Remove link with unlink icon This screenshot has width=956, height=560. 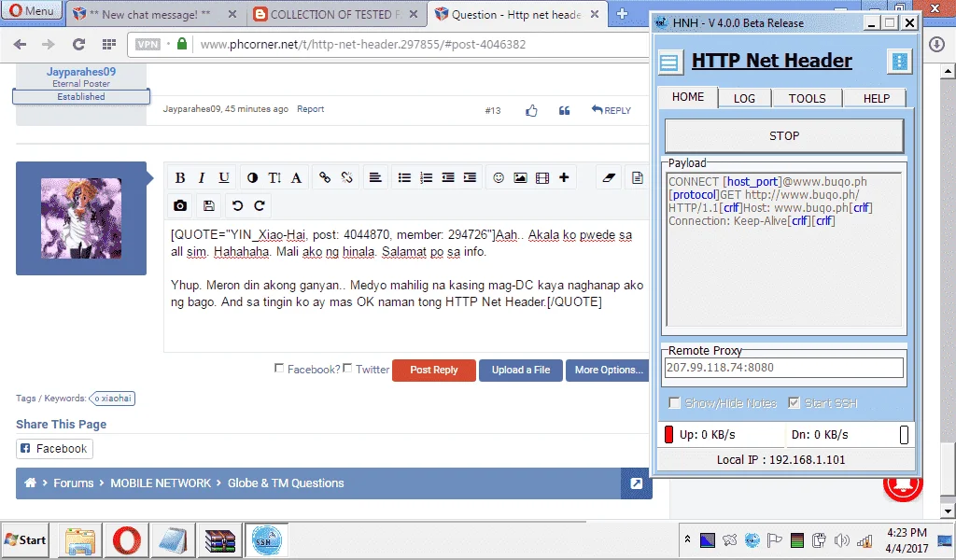[347, 178]
